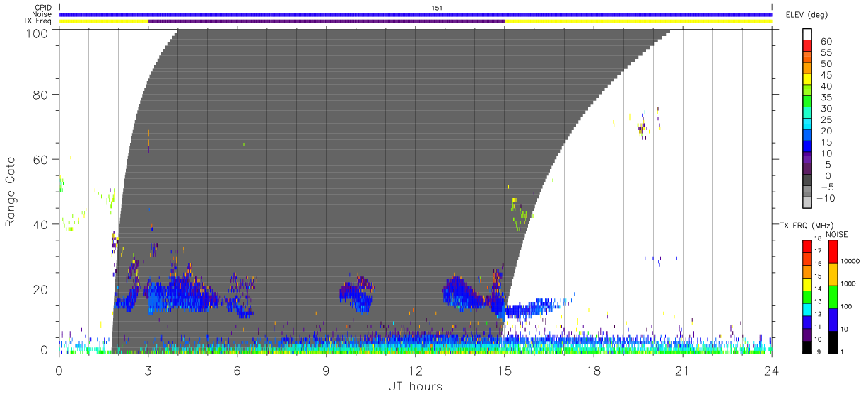Click the yellow 40–45 segment of ELEV color bar
Screen dimensions: 868x401
point(807,80)
